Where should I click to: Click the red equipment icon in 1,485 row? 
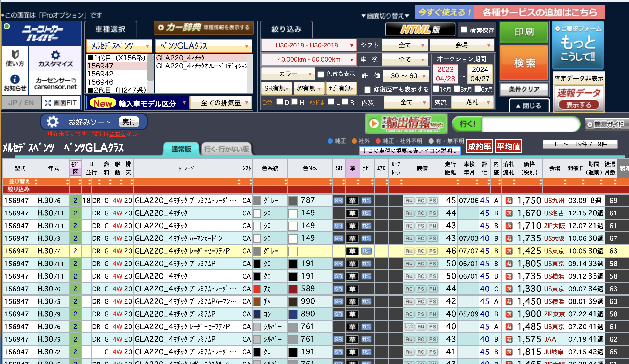409,327
